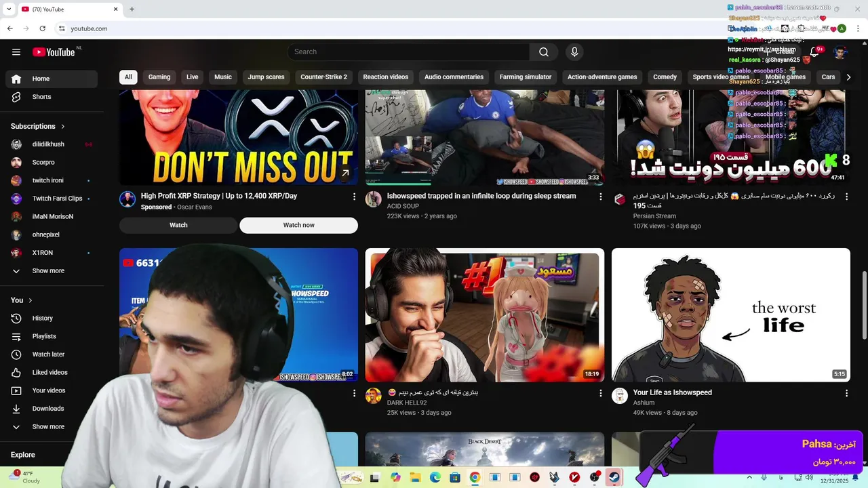Open Watch later list

click(x=52, y=354)
